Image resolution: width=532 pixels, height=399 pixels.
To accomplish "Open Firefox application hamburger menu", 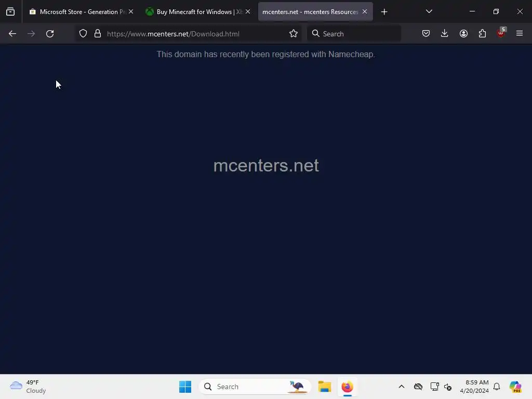I will pos(520,33).
